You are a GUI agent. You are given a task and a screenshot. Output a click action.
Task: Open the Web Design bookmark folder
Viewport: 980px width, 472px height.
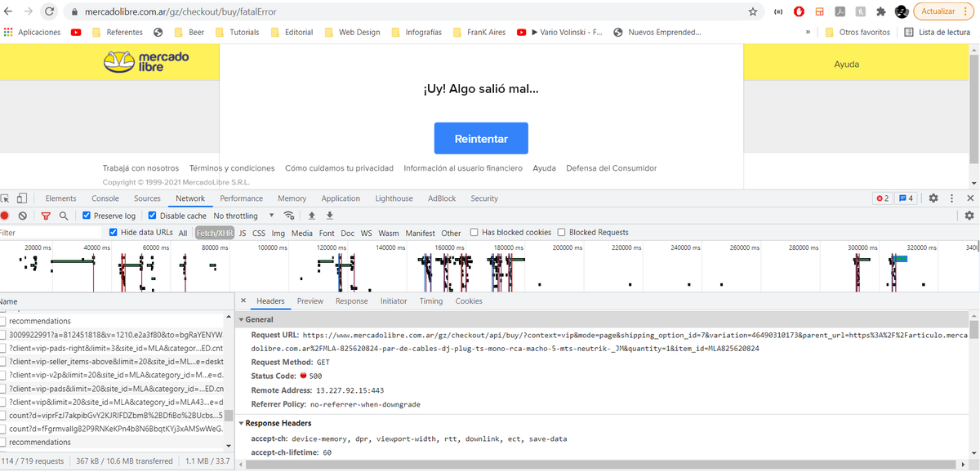click(352, 33)
